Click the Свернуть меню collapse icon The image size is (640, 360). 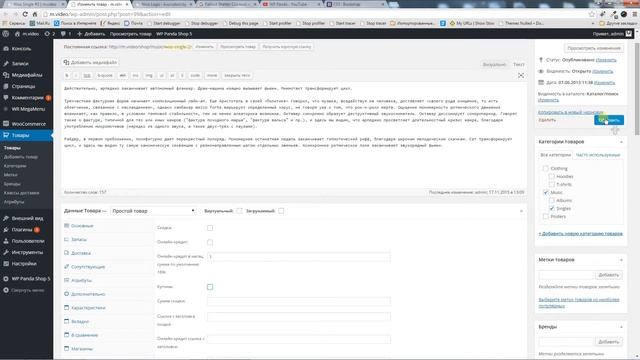(x=6, y=290)
